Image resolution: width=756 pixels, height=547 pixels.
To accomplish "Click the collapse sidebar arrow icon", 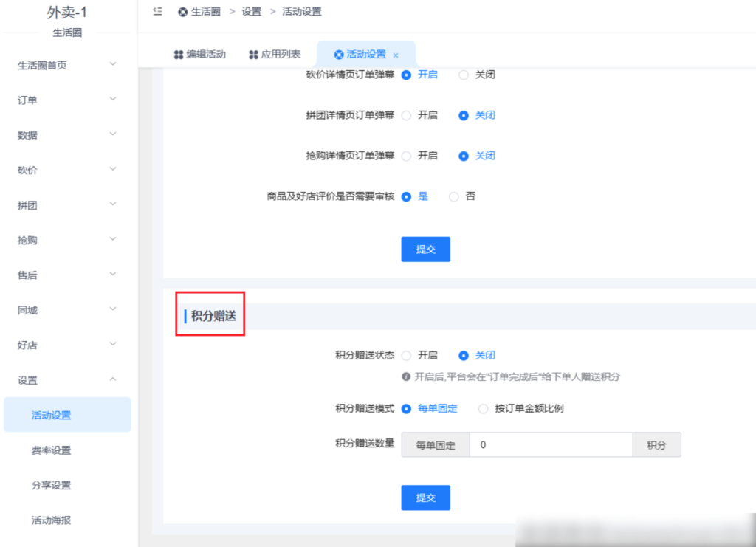I will click(x=157, y=11).
